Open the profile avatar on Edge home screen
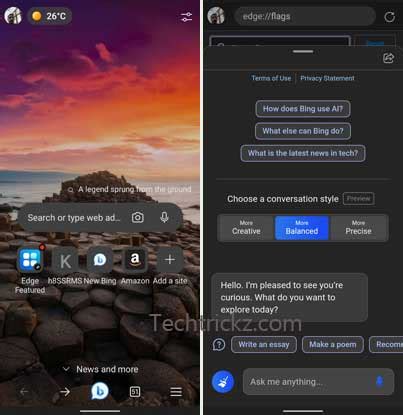Viewport: 403px width, 415px height. click(13, 15)
